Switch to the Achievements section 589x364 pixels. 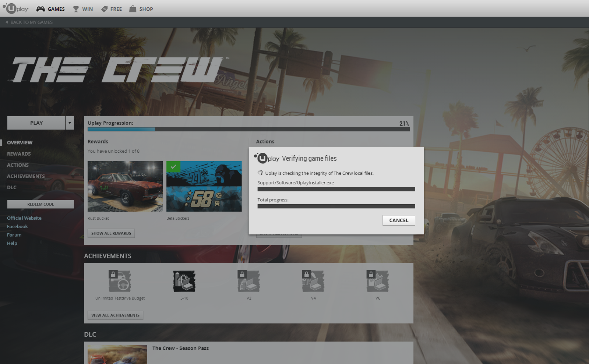(26, 176)
